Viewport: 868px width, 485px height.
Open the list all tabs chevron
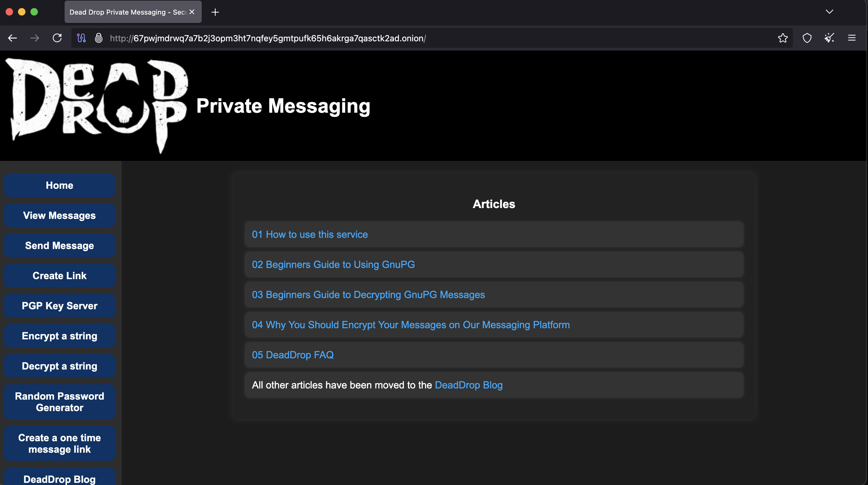(x=829, y=12)
